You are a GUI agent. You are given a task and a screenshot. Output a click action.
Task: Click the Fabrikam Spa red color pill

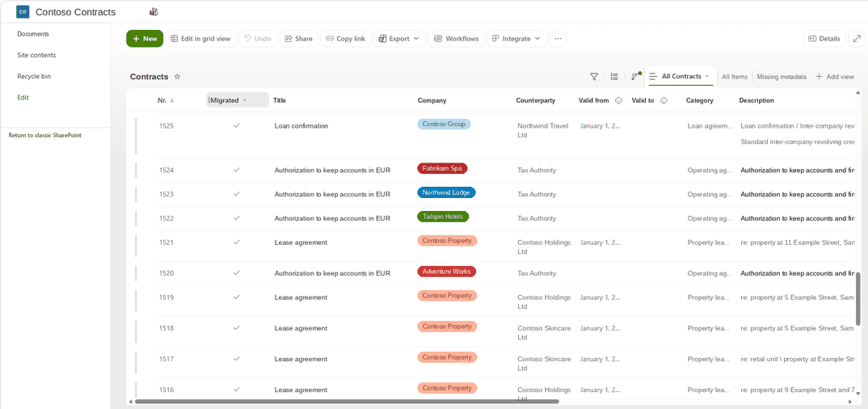coord(442,168)
